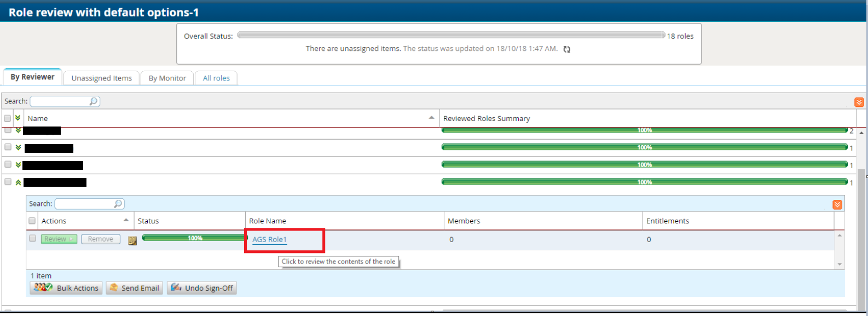This screenshot has height=316, width=868.
Task: Toggle select-all checkbox in Actions header
Action: [x=32, y=221]
